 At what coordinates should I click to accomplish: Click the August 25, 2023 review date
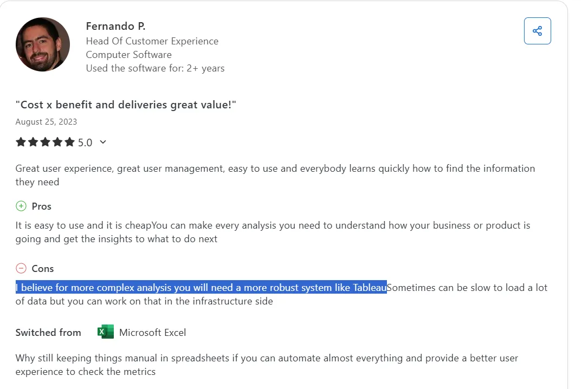46,121
